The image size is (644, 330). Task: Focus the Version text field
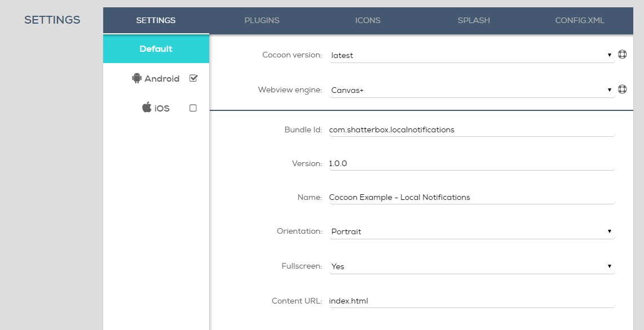[x=471, y=163]
